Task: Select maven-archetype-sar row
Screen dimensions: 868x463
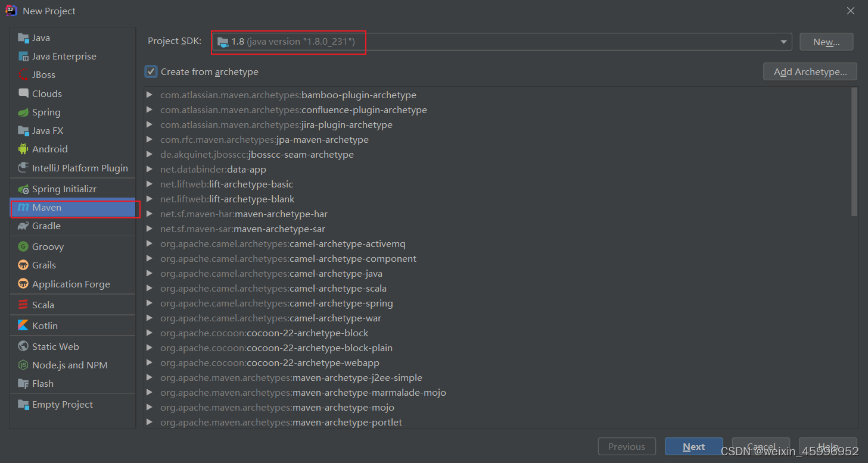Action: point(497,229)
